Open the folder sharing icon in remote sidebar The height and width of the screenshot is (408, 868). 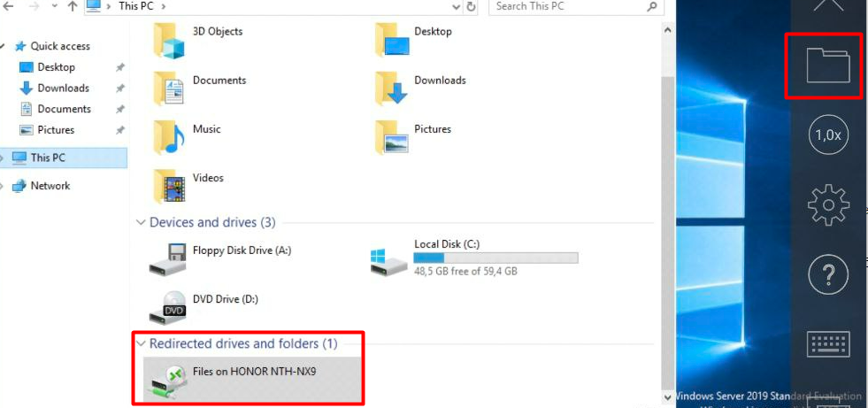pos(828,65)
